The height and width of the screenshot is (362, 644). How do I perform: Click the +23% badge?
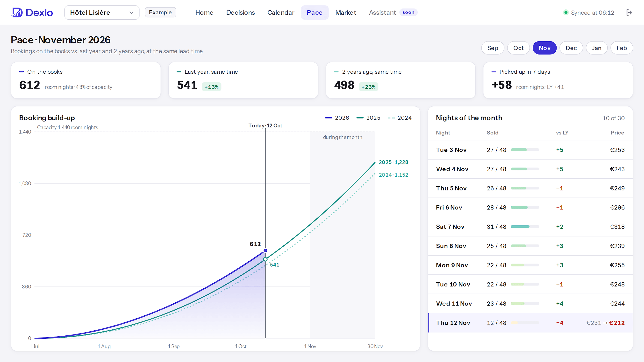(368, 87)
